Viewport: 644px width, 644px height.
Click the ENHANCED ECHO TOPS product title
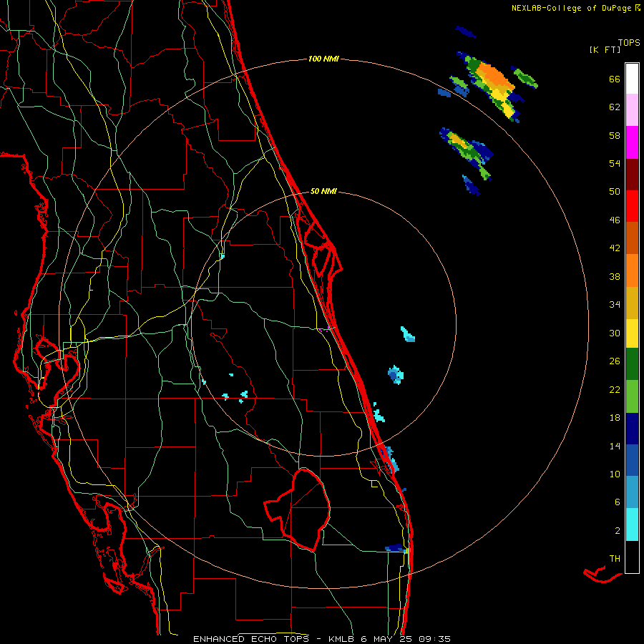point(253,639)
